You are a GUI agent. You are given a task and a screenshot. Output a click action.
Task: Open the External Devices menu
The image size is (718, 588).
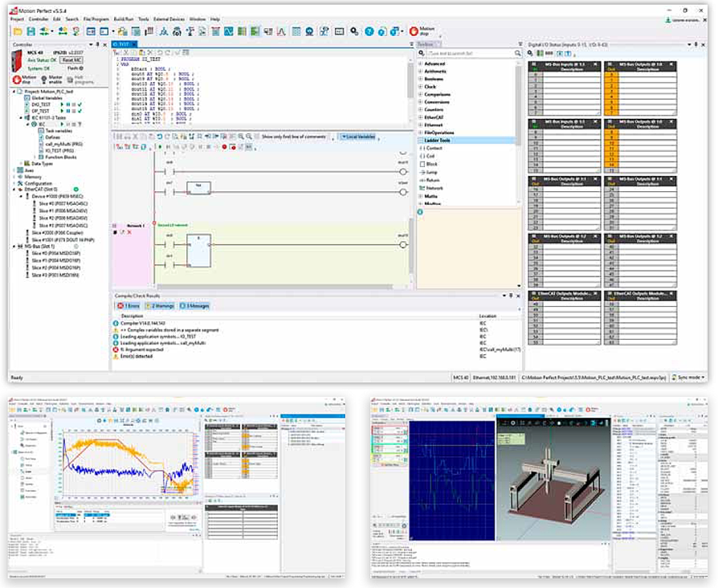click(x=170, y=18)
